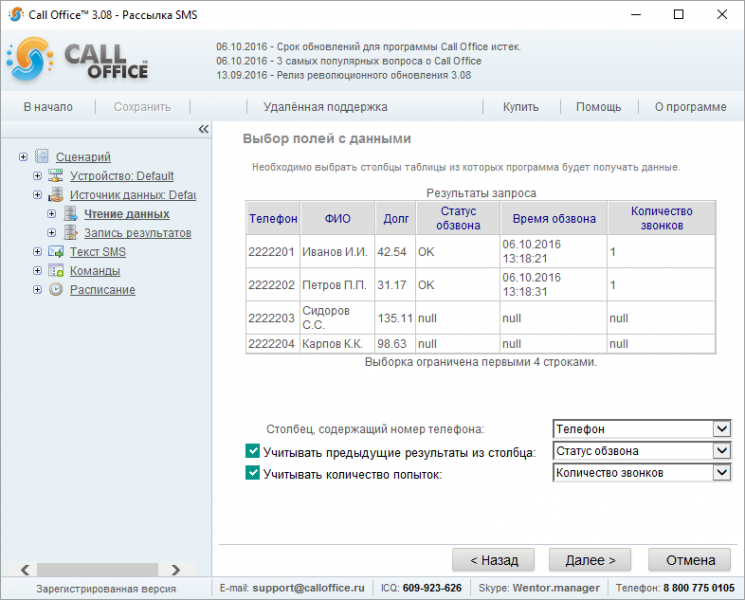Click the title bar application icon

pos(16,14)
